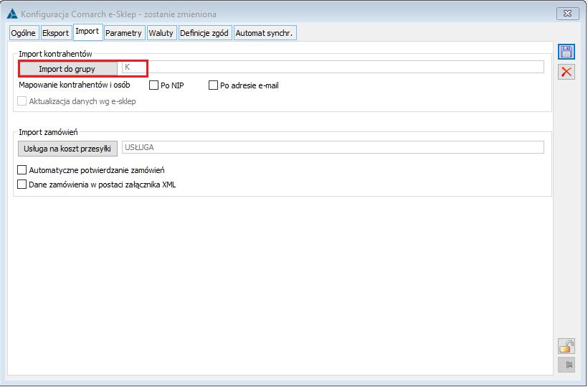Close the configuration window

coord(567,14)
